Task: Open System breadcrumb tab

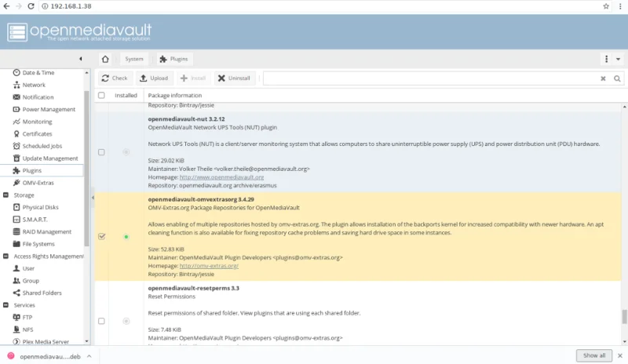Action: tap(133, 59)
